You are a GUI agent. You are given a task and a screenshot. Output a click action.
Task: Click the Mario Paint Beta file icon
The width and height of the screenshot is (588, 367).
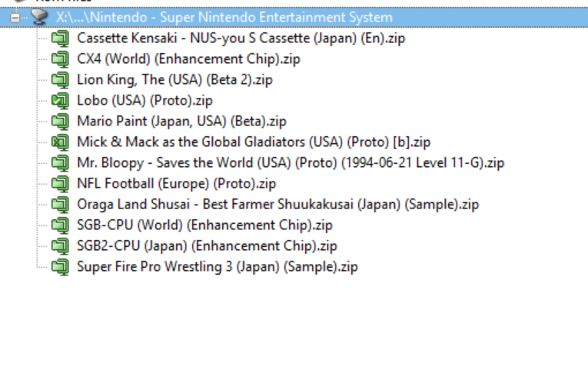point(60,121)
